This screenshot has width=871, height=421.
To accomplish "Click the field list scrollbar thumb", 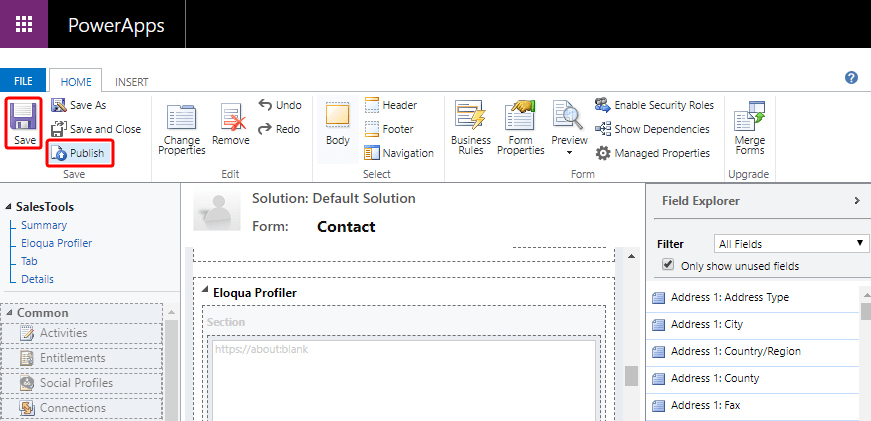I will click(865, 311).
